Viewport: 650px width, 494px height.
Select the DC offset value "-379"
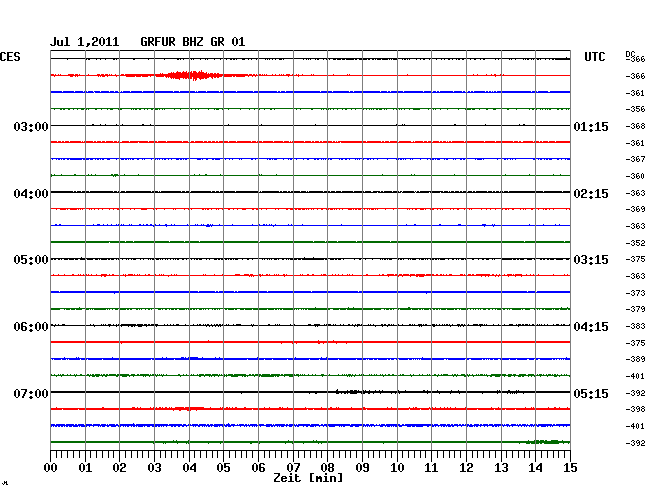(635, 309)
